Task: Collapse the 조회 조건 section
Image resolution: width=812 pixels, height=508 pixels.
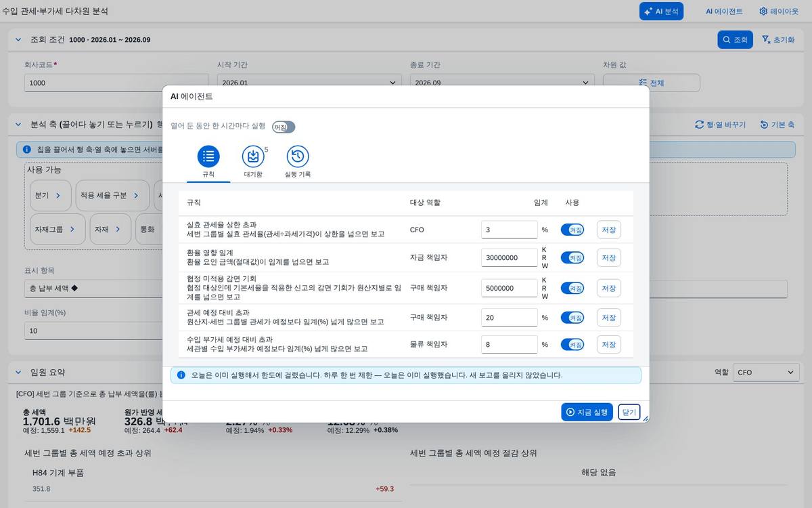Action: click(18, 39)
